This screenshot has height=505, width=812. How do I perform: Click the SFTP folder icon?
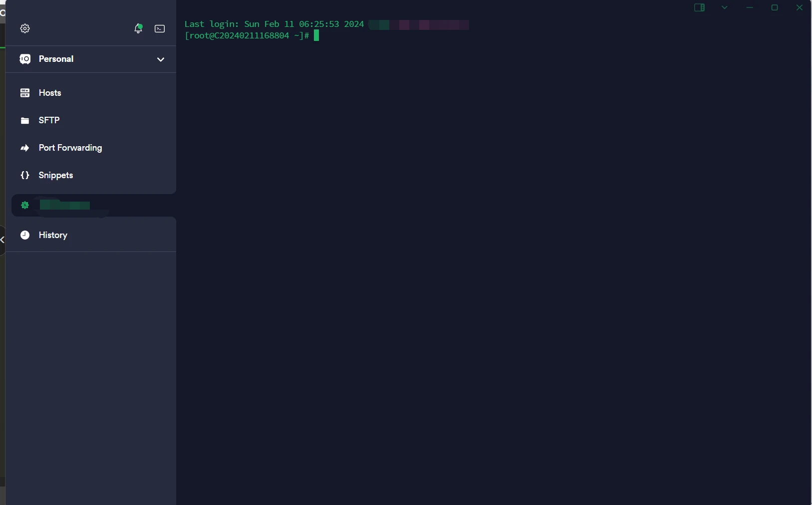[24, 120]
